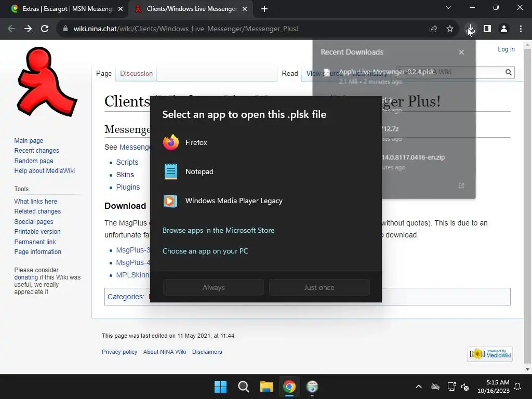The image size is (532, 399).
Task: Click the Always button
Action: tap(214, 287)
